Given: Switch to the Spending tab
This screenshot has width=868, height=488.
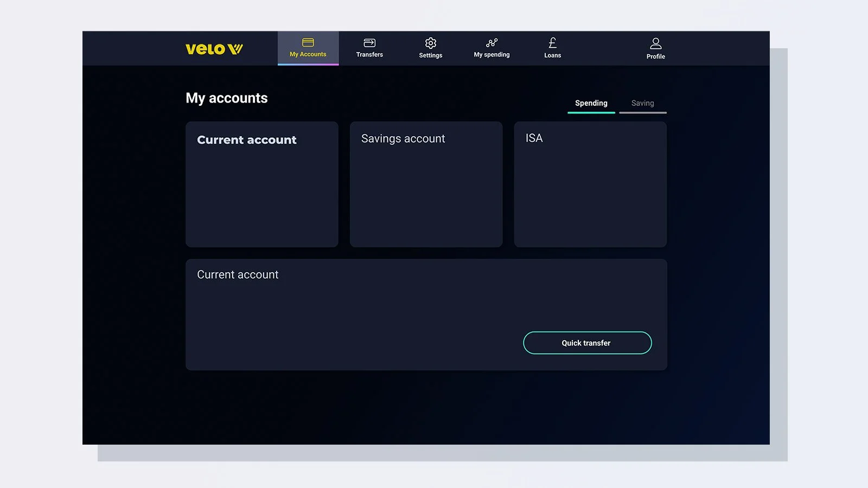Looking at the screenshot, I should coord(591,104).
